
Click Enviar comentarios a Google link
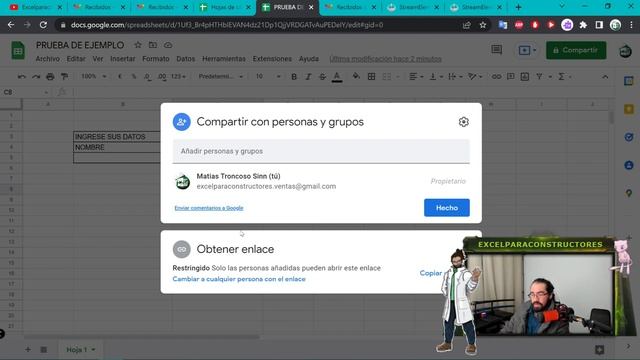pyautogui.click(x=209, y=208)
